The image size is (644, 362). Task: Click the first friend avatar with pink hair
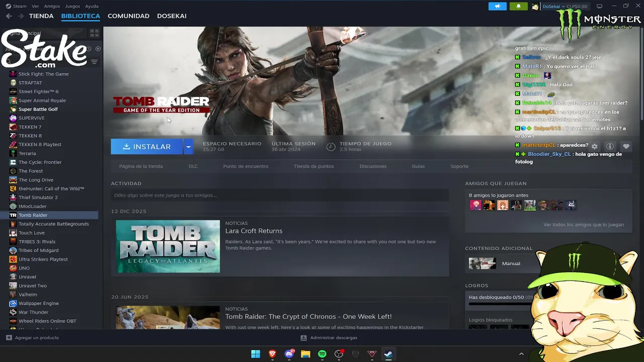tap(475, 205)
